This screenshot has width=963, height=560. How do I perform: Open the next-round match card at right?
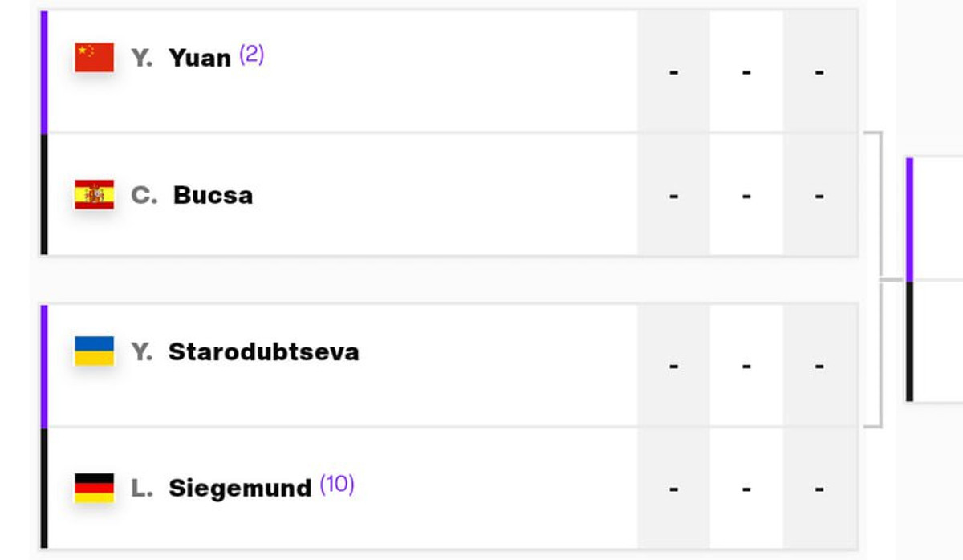pos(937,279)
